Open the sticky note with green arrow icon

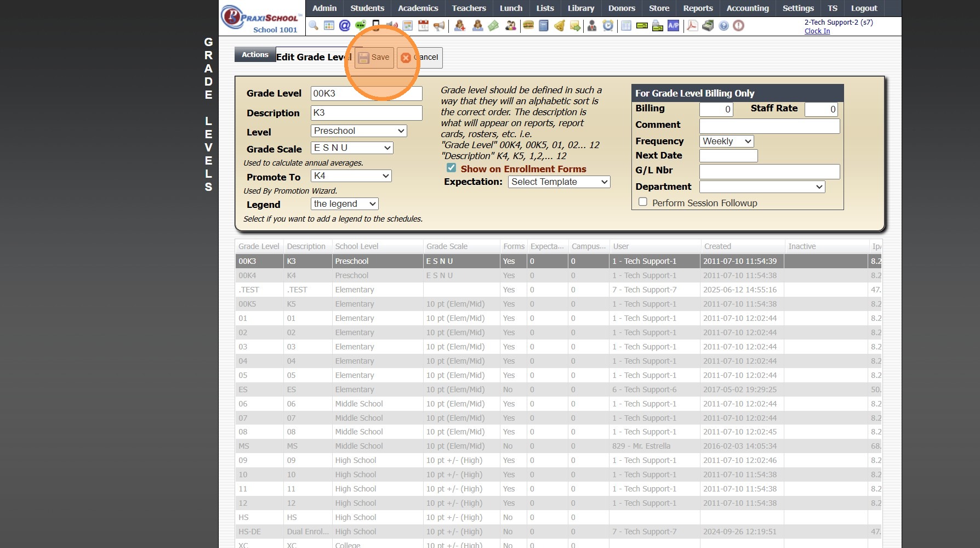click(575, 26)
